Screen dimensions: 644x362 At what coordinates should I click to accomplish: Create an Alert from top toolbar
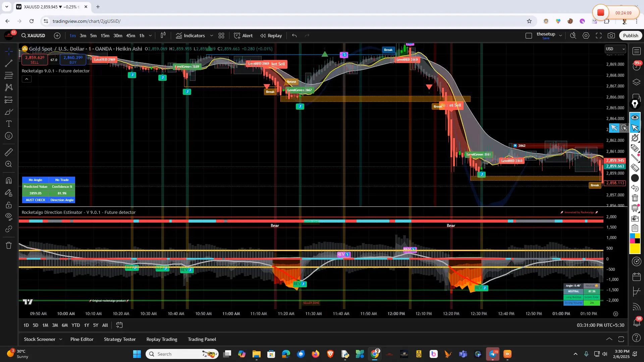click(244, 36)
